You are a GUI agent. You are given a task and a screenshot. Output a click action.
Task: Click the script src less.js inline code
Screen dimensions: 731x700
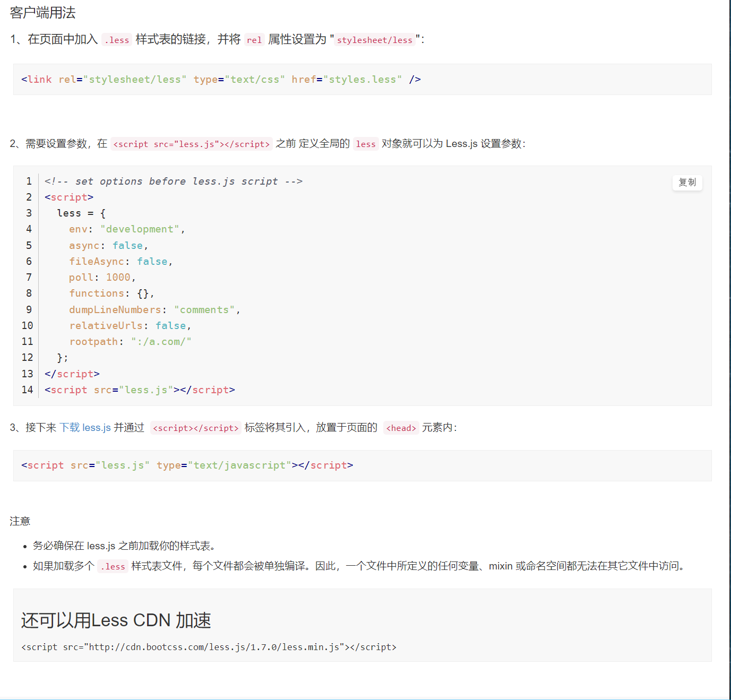pos(192,144)
